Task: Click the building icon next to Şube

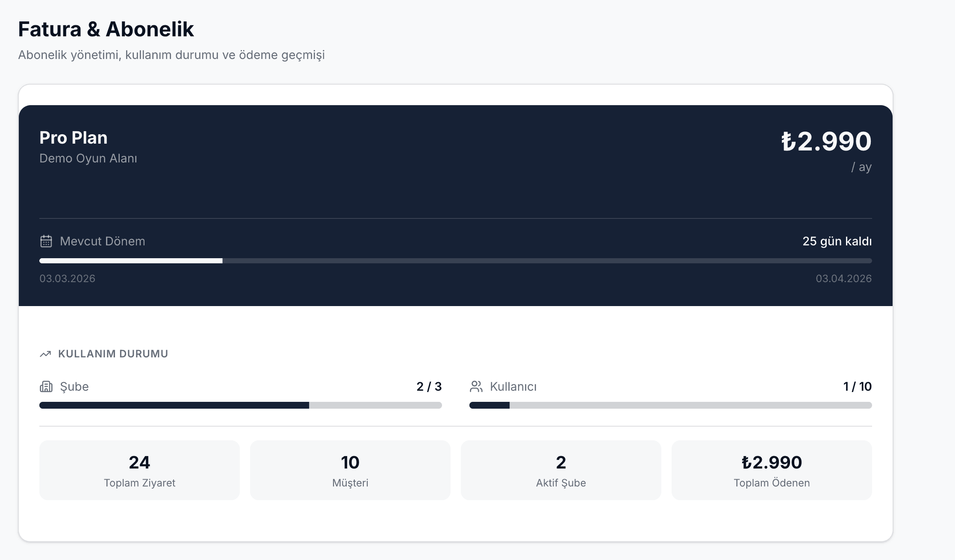Action: (46, 386)
